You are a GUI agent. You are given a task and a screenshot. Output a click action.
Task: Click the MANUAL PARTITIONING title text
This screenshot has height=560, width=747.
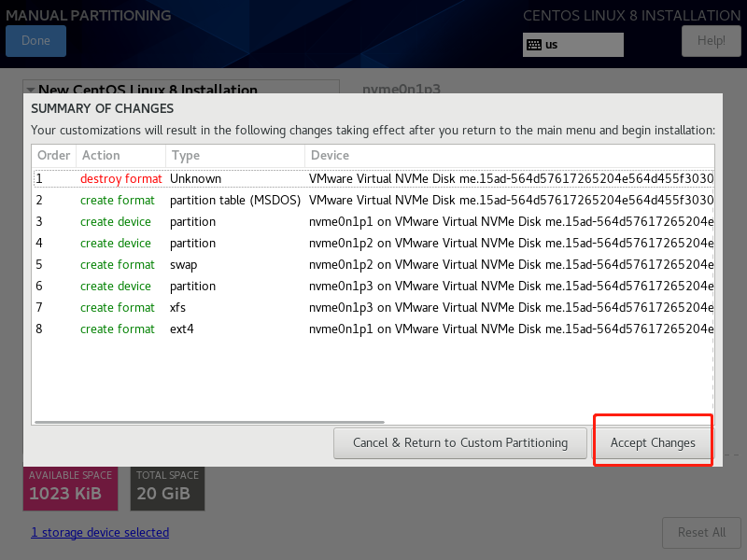tap(88, 16)
